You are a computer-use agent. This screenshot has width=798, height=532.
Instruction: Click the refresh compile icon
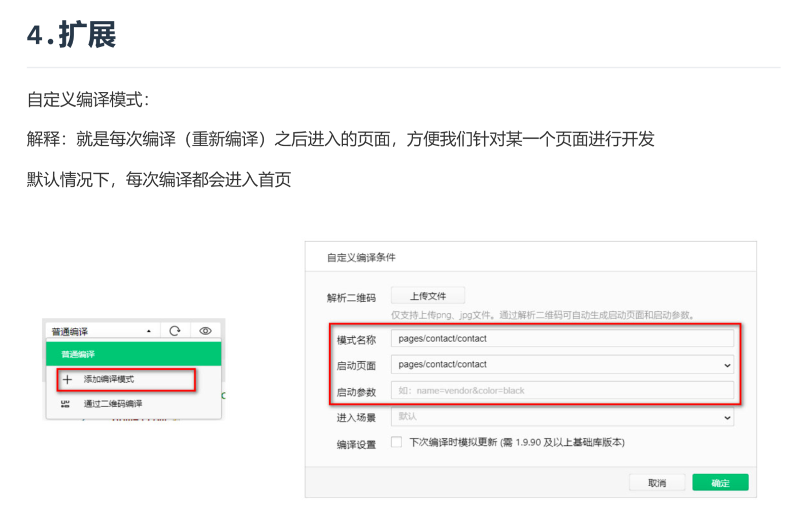click(175, 331)
